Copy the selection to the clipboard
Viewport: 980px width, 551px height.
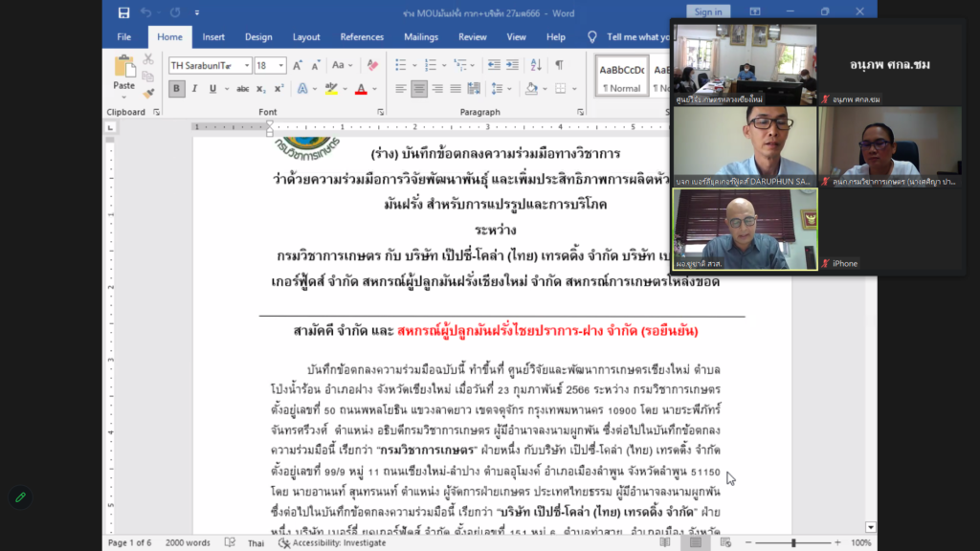point(148,77)
